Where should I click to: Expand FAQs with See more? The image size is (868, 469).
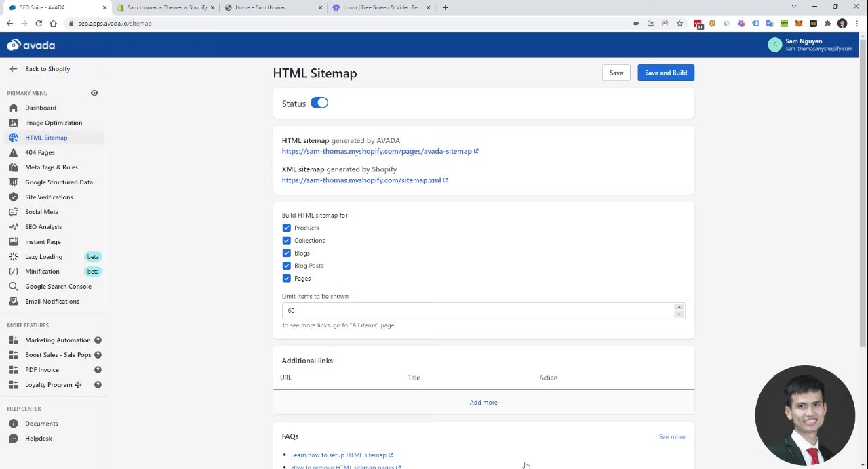click(x=671, y=436)
